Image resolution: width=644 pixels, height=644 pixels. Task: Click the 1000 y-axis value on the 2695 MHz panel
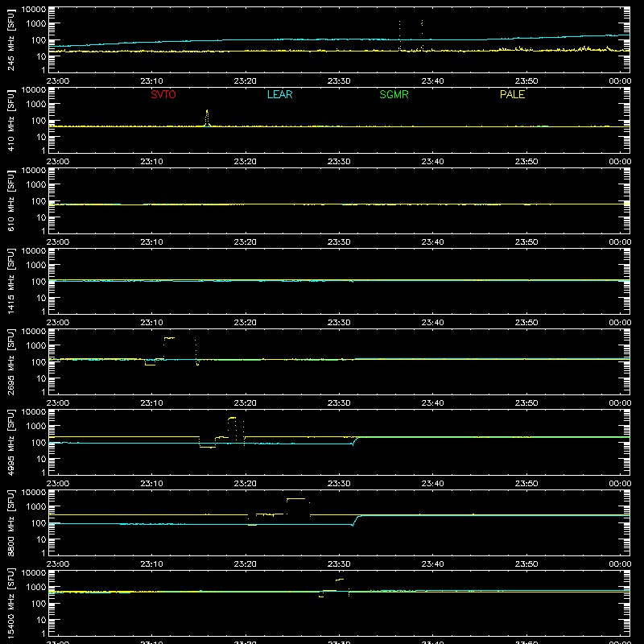(36, 346)
